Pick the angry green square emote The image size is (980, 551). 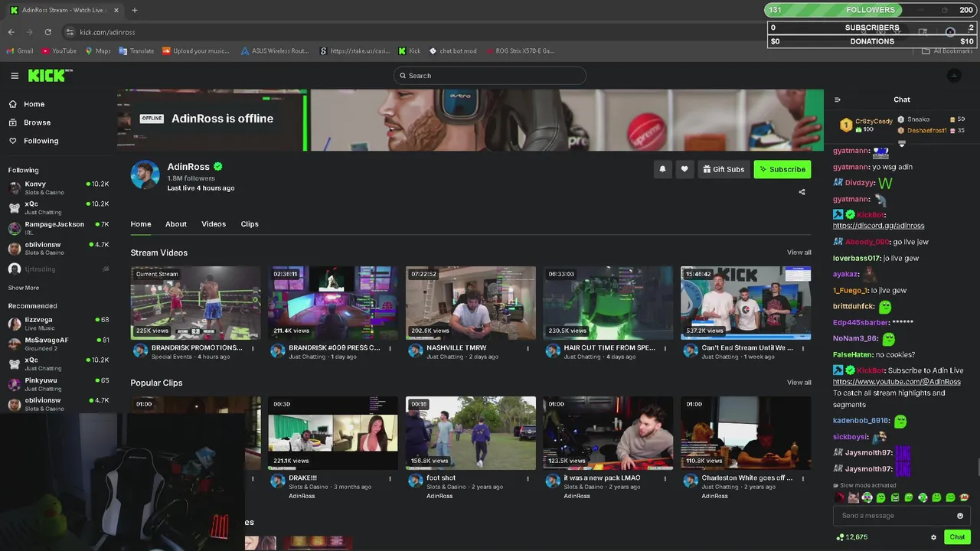click(895, 497)
